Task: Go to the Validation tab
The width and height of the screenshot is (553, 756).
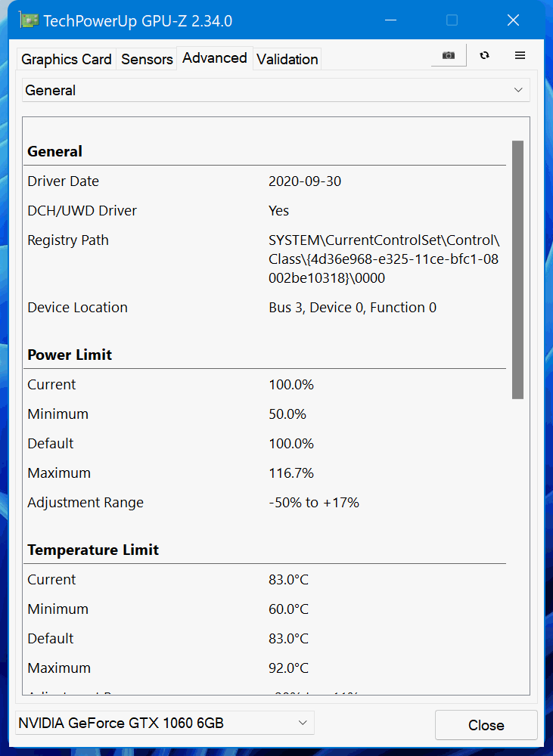Action: [287, 59]
